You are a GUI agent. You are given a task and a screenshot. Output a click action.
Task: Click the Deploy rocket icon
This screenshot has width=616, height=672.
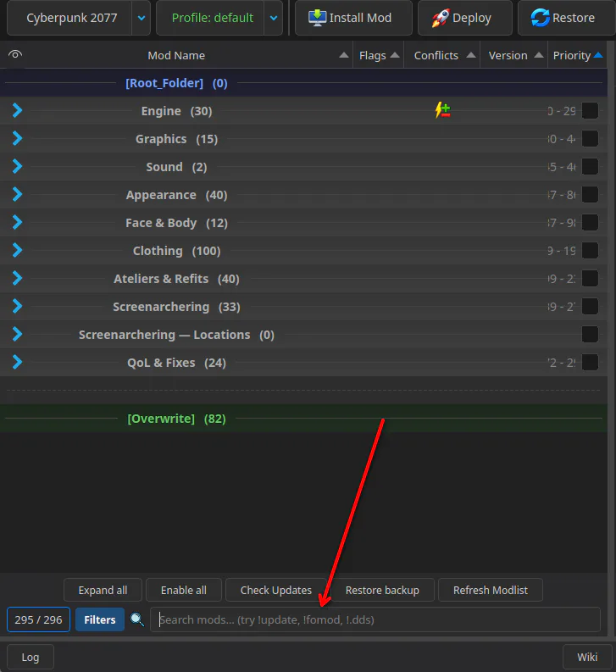(441, 18)
